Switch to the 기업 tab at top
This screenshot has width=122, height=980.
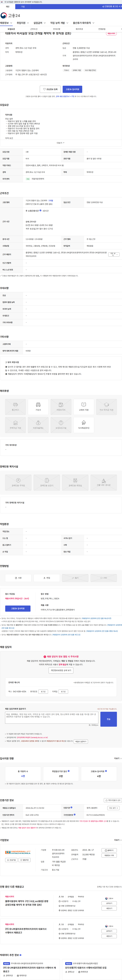coord(23,6)
